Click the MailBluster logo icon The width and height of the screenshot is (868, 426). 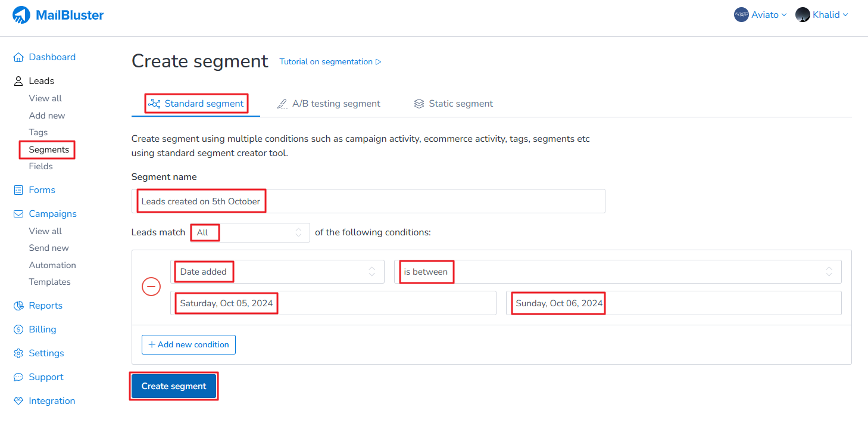[21, 15]
